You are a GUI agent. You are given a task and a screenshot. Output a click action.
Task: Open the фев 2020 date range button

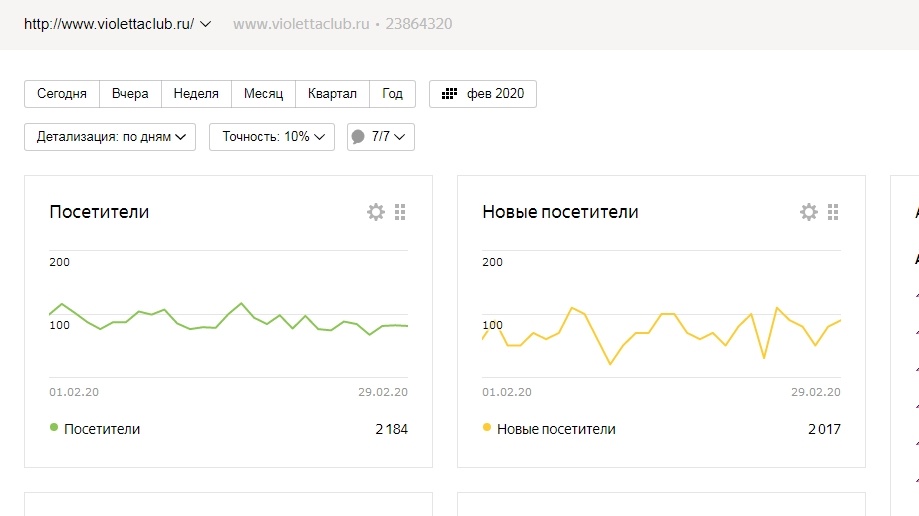click(x=483, y=94)
